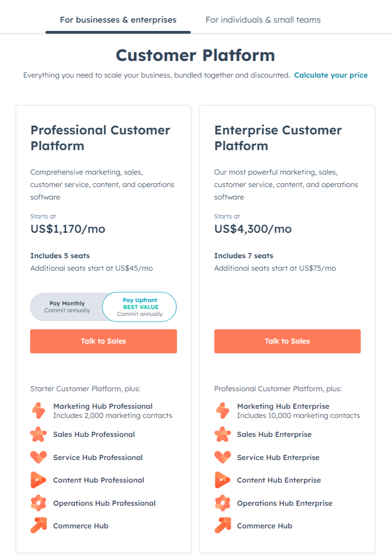Click the Operations Hub Enterprise gear icon
Image resolution: width=392 pixels, height=558 pixels.
(x=223, y=503)
